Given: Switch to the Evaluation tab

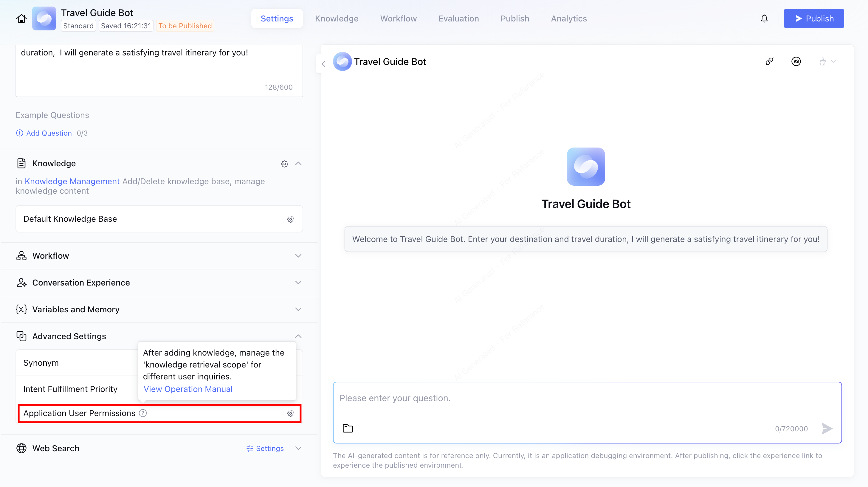Looking at the screenshot, I should (458, 18).
